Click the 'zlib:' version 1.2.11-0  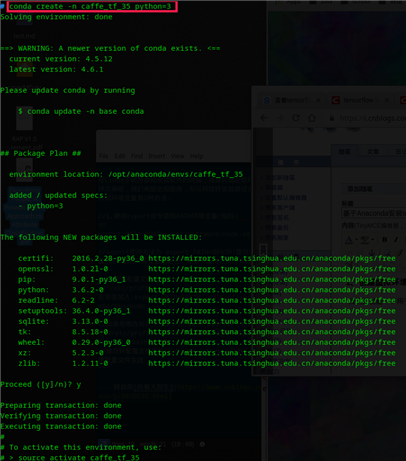pos(90,363)
